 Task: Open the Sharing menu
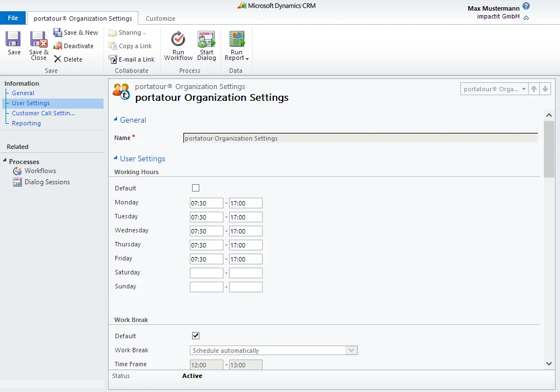click(127, 33)
